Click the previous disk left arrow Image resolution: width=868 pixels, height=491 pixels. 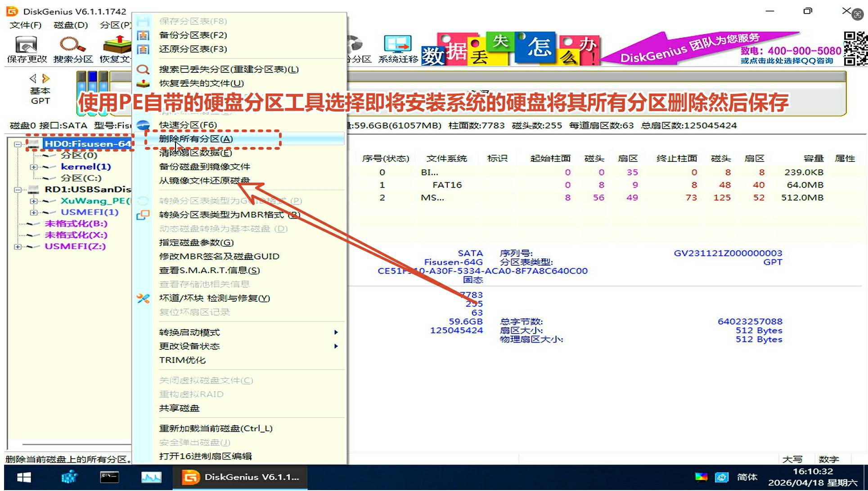coord(33,79)
